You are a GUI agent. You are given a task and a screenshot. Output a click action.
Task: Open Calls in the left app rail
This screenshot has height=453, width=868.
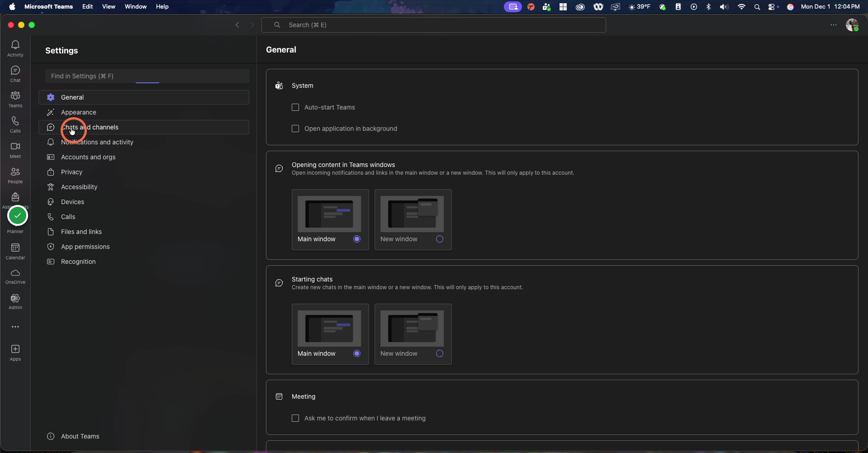[15, 124]
